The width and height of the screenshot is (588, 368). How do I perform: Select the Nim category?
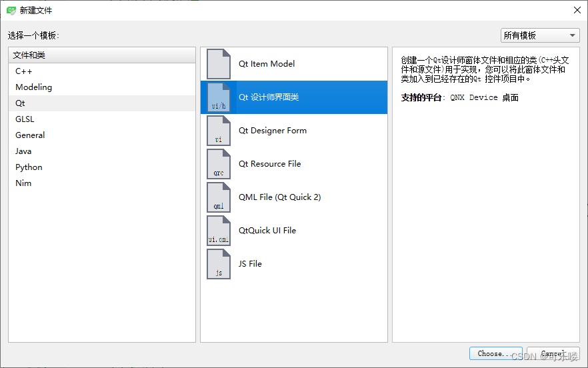(23, 183)
